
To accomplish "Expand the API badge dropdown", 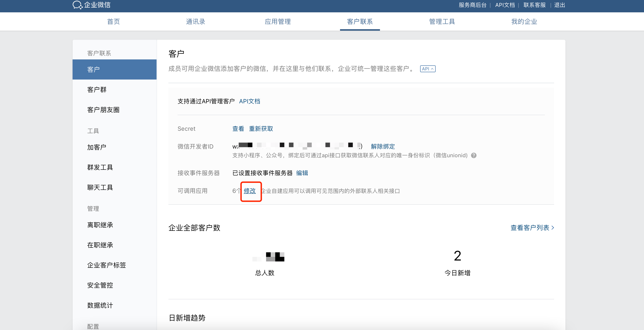I will coord(427,69).
